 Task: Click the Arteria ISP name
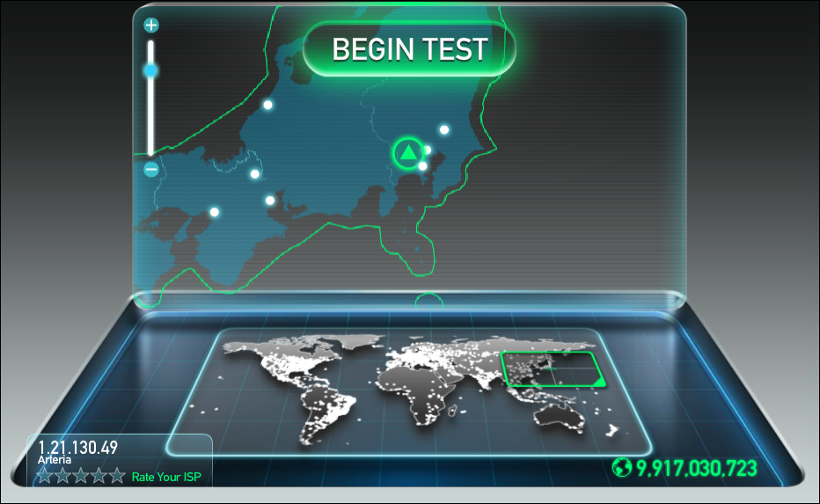[x=55, y=460]
